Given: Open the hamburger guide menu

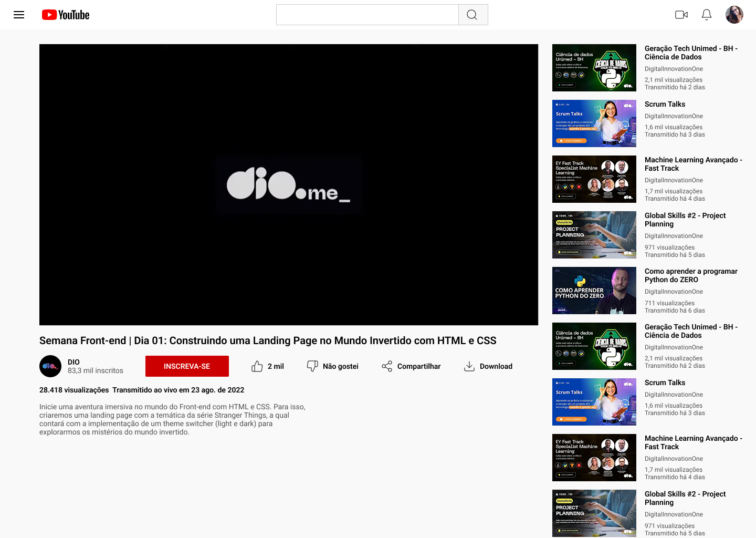Looking at the screenshot, I should coord(19,15).
